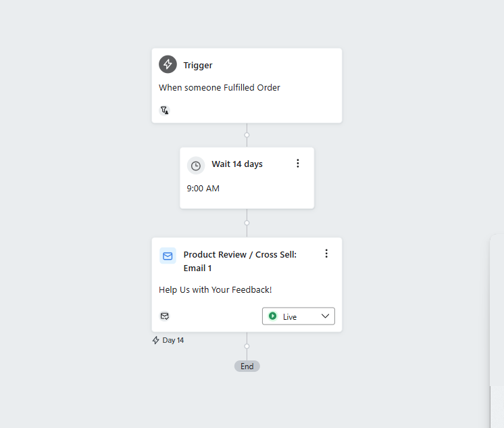
Task: Click the blue email envelope icon
Action: [168, 256]
